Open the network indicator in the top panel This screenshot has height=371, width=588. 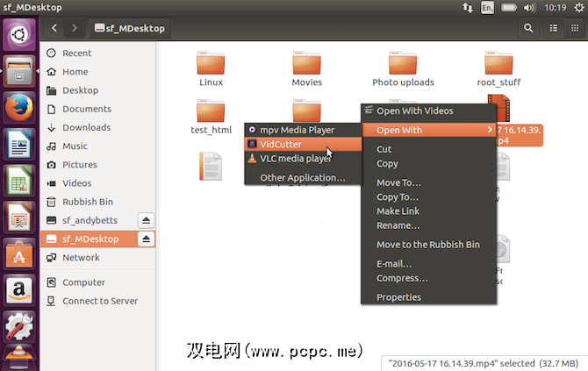(x=468, y=8)
